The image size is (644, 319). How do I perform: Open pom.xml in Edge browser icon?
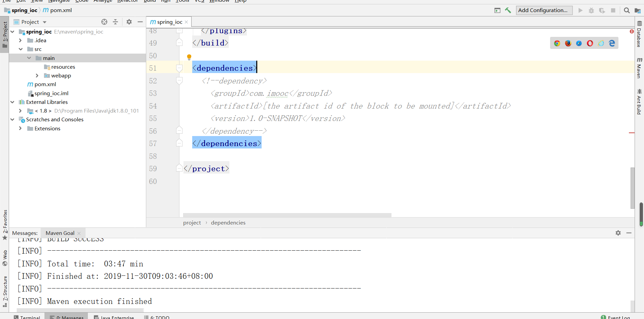pos(612,43)
